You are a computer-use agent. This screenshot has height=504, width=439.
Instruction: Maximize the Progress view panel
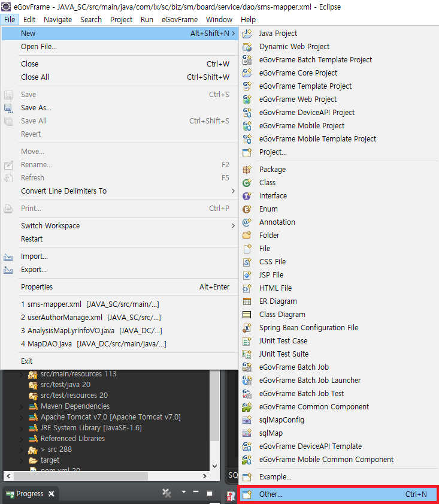[x=210, y=493]
